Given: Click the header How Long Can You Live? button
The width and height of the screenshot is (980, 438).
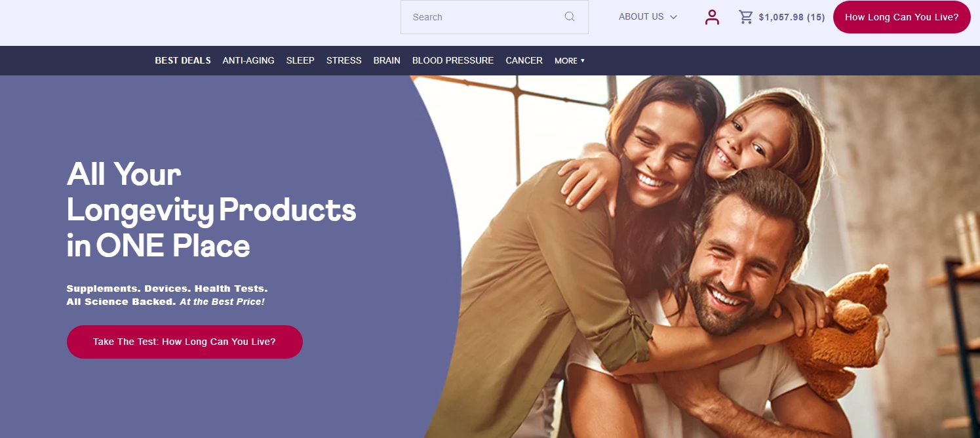Looking at the screenshot, I should [x=901, y=17].
